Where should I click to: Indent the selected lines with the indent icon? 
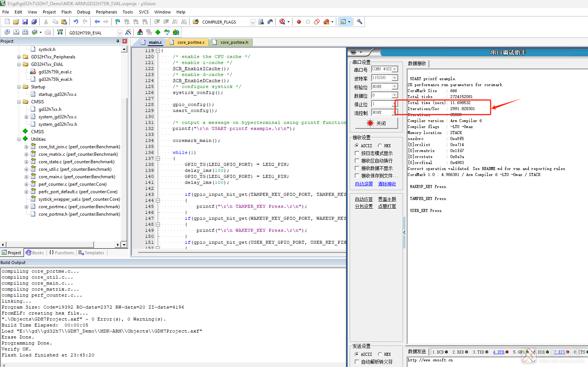pos(157,22)
